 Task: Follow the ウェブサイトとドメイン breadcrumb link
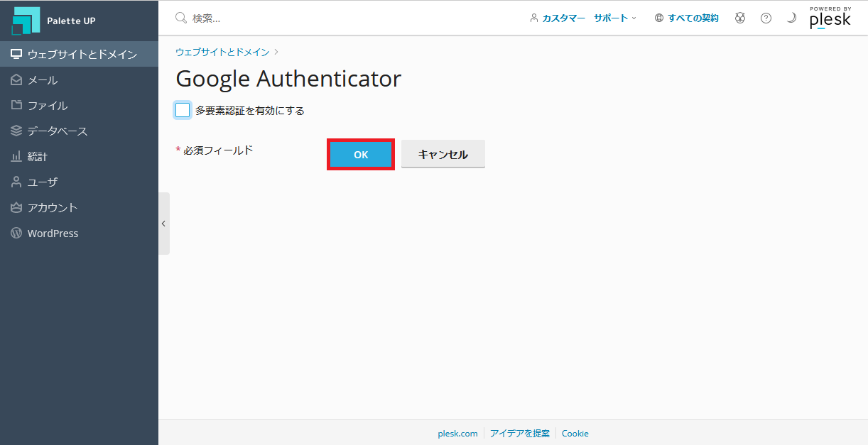(222, 52)
